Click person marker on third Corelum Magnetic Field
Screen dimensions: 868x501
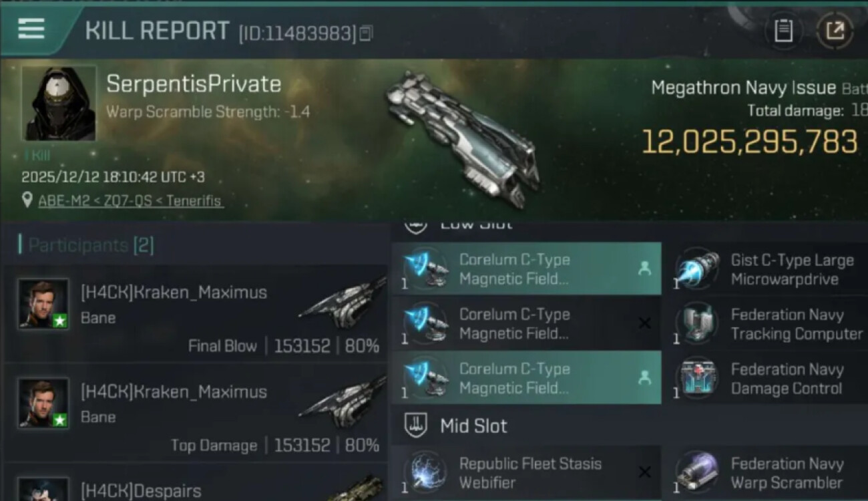click(644, 377)
